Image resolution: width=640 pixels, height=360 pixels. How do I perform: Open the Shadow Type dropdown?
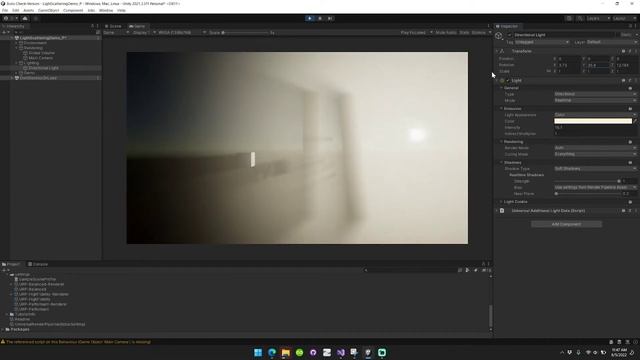(x=595, y=169)
